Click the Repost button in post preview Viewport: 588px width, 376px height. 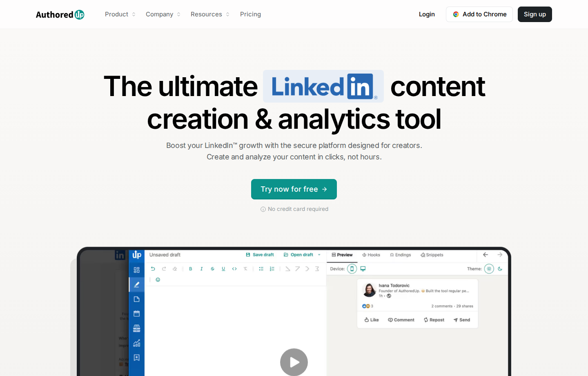pyautogui.click(x=434, y=320)
